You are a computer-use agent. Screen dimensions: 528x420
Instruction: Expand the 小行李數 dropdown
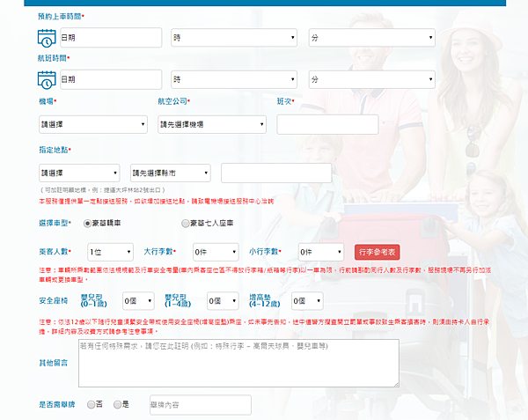pos(320,252)
